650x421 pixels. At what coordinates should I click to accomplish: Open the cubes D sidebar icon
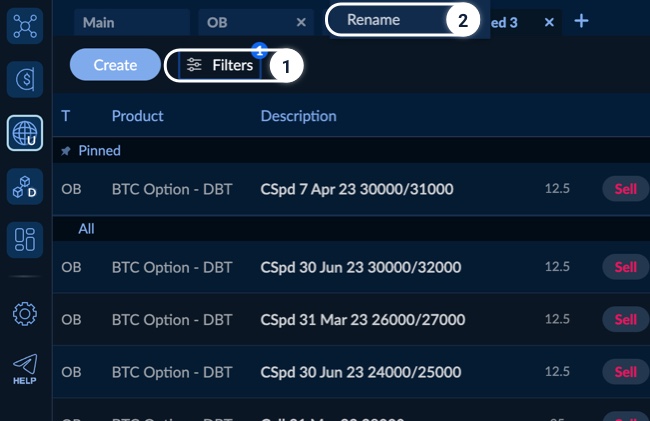tap(25, 186)
